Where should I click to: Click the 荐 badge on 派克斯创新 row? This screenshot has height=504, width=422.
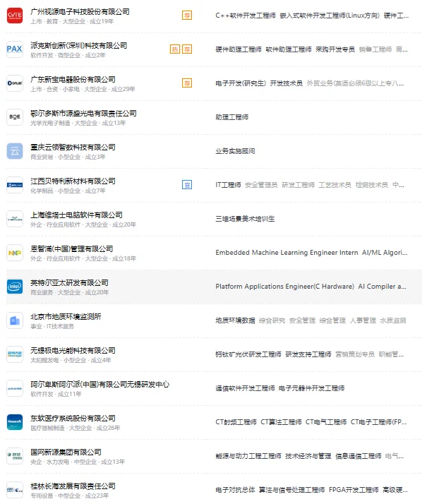187,49
